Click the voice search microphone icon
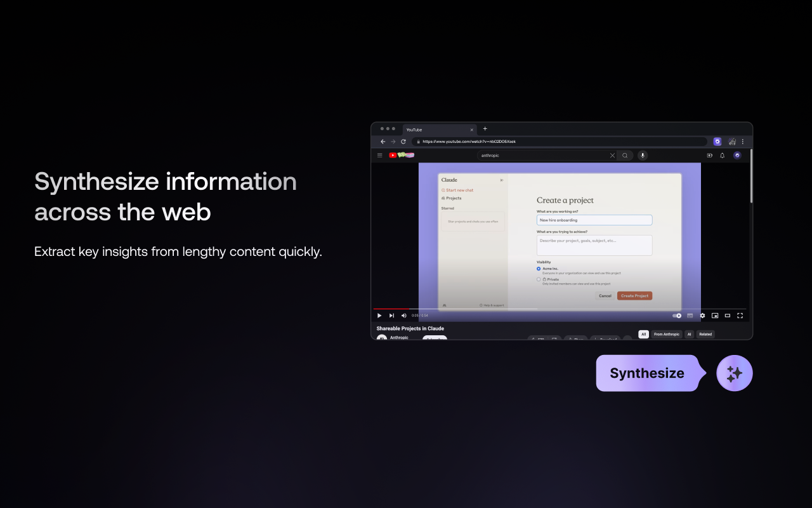 coord(643,155)
